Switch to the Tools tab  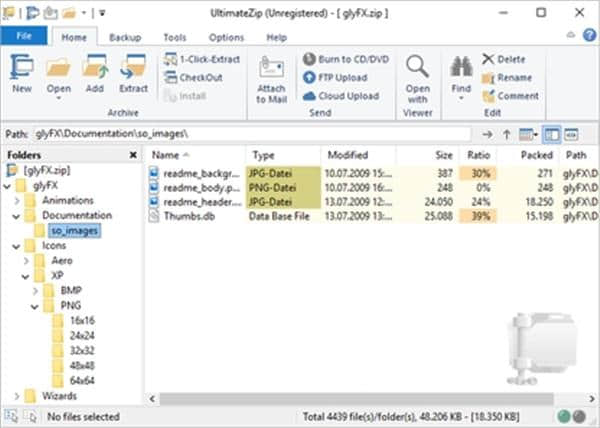click(x=174, y=37)
